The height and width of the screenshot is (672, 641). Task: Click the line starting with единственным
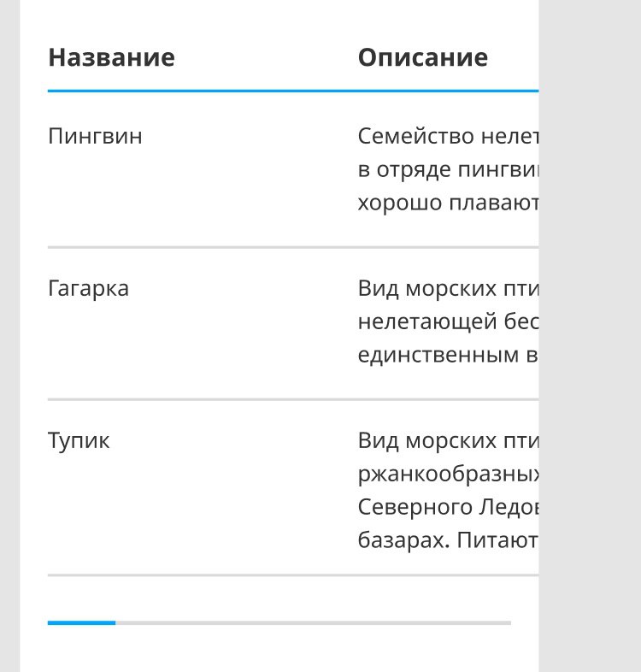pos(448,356)
